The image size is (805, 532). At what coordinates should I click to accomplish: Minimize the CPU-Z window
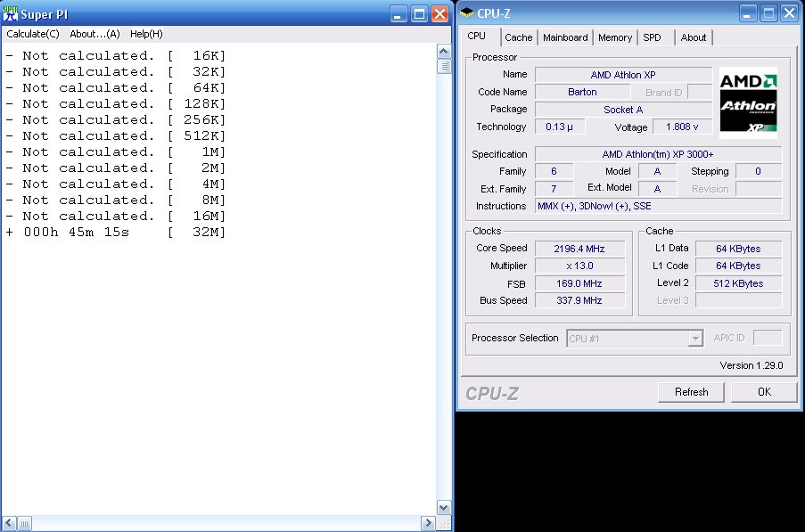coord(747,13)
